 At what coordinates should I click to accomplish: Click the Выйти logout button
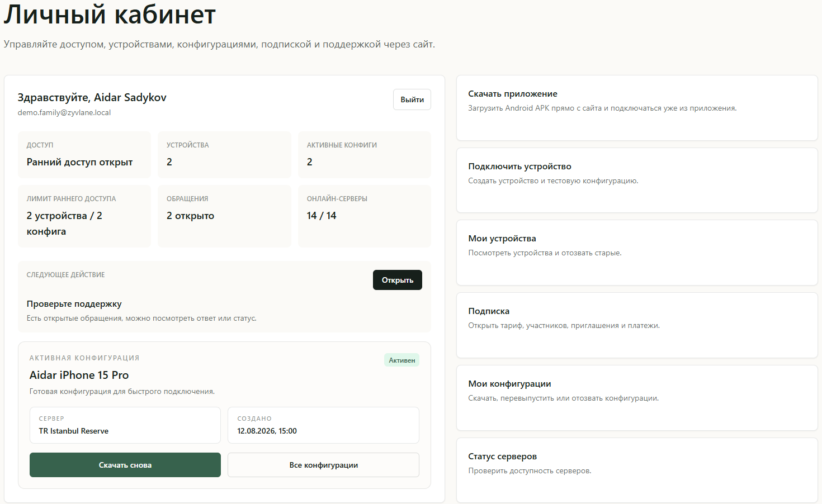coord(412,99)
